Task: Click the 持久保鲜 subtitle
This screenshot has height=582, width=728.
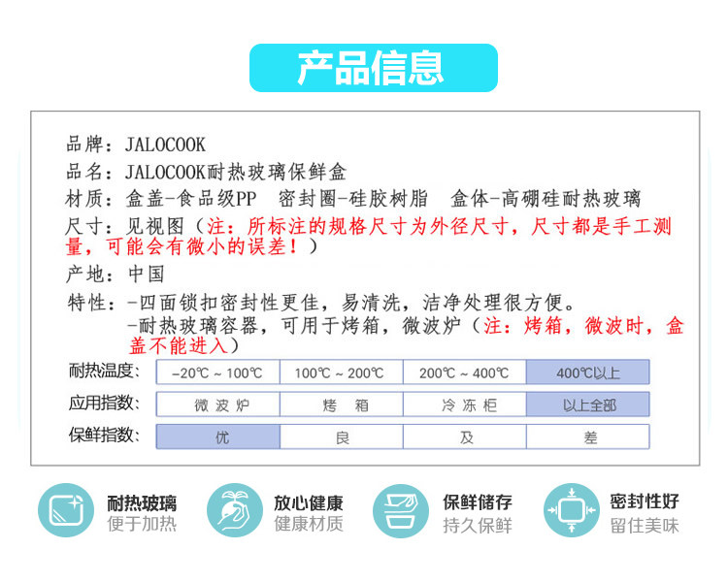Action: coord(478,526)
